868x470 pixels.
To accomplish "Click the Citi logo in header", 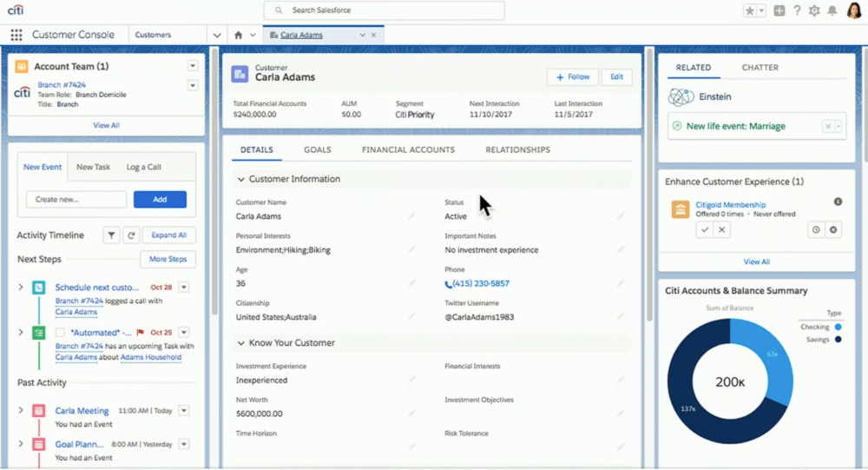I will coord(16,10).
